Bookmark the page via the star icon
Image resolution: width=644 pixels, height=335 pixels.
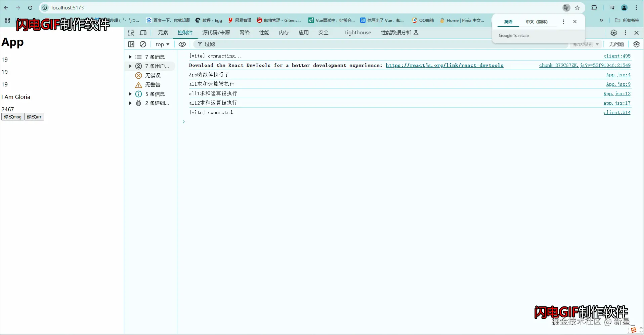[577, 7]
